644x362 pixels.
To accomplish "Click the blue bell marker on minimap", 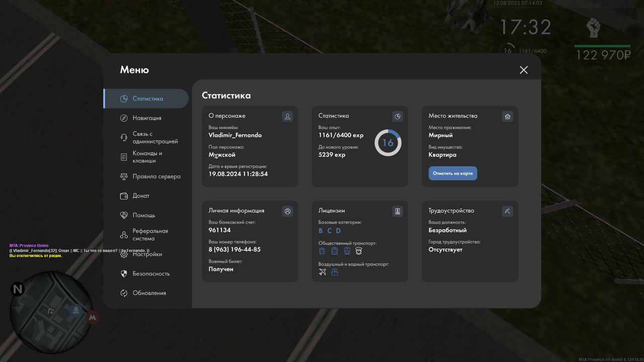I will 76,310.
